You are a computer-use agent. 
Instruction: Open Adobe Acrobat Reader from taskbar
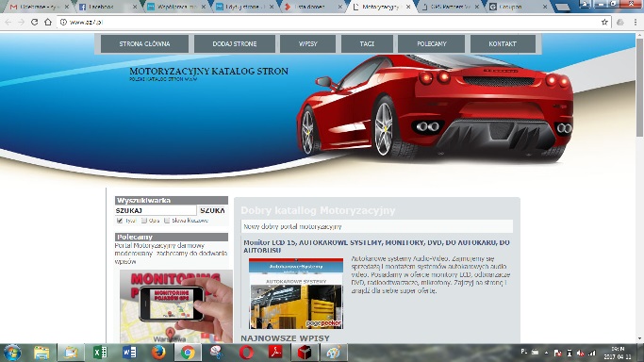click(x=275, y=353)
